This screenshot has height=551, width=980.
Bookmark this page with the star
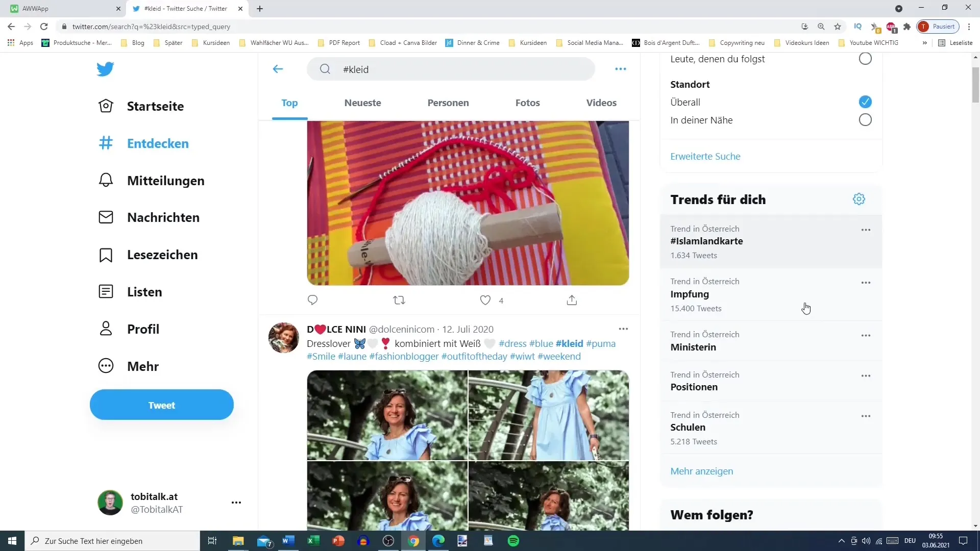(x=838, y=27)
